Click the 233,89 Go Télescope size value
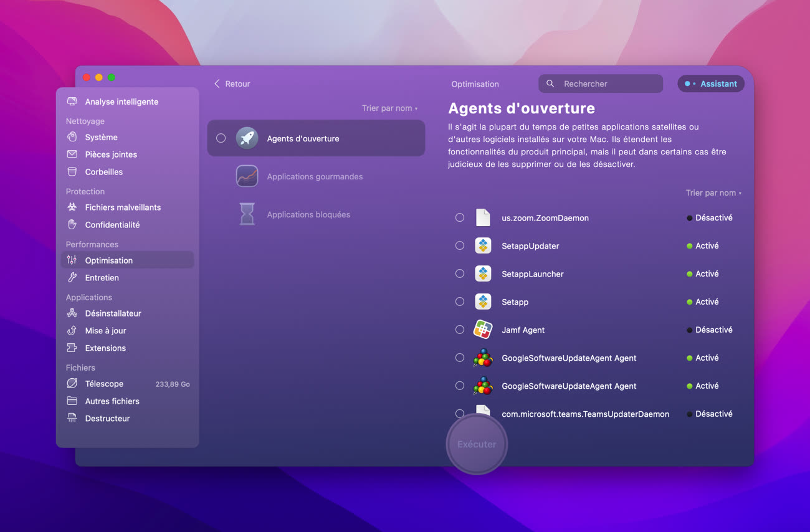810x532 pixels. (x=173, y=384)
